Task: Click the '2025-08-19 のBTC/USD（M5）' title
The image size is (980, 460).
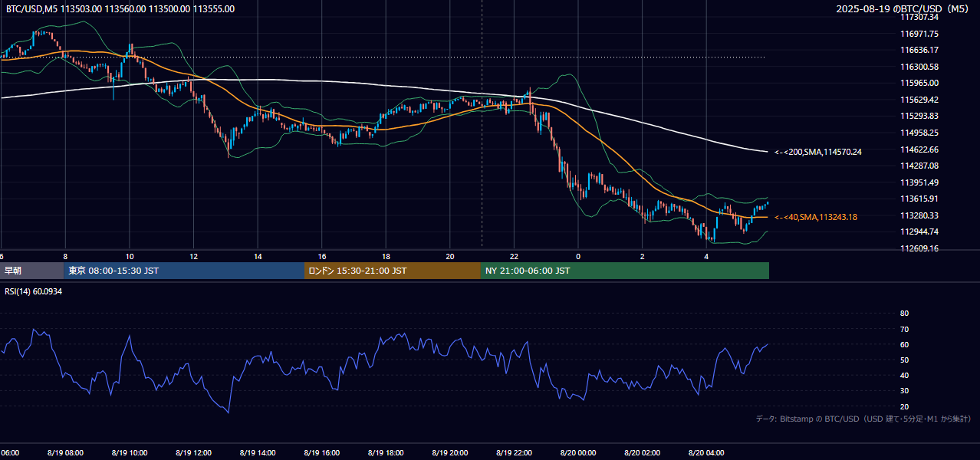Action: [904, 9]
